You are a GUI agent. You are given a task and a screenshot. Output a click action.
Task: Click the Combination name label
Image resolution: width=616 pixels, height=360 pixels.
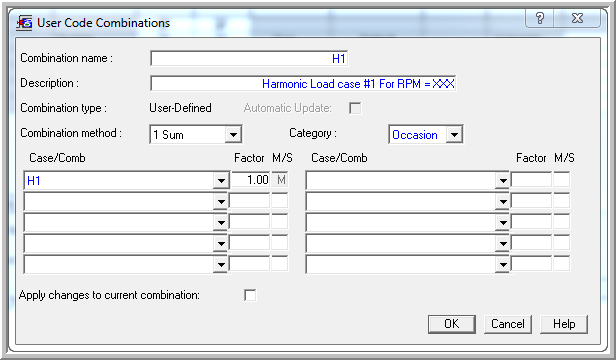tap(66, 59)
